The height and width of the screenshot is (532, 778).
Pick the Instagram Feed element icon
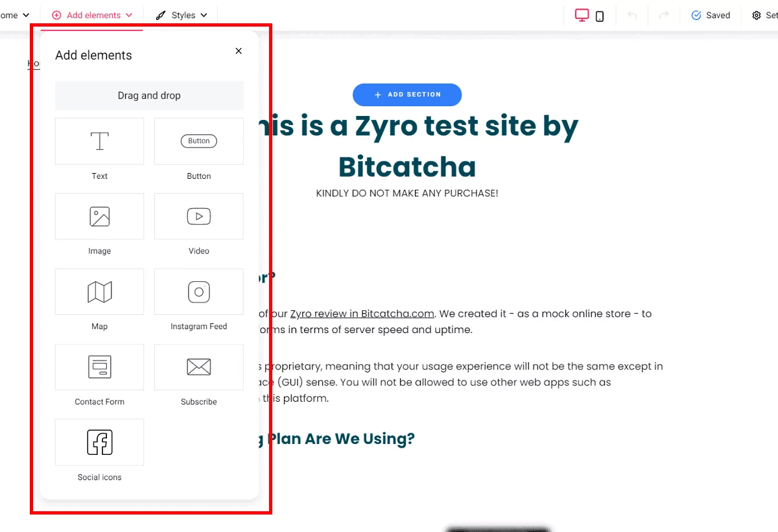[x=199, y=292]
